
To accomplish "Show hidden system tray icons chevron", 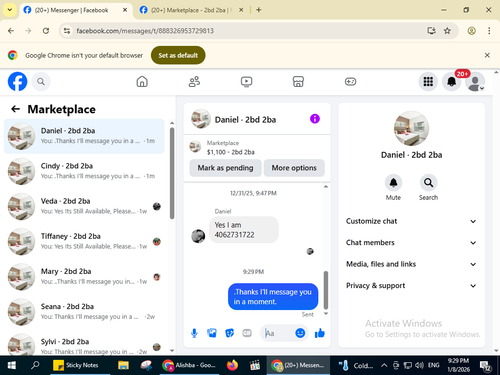I will (384, 365).
